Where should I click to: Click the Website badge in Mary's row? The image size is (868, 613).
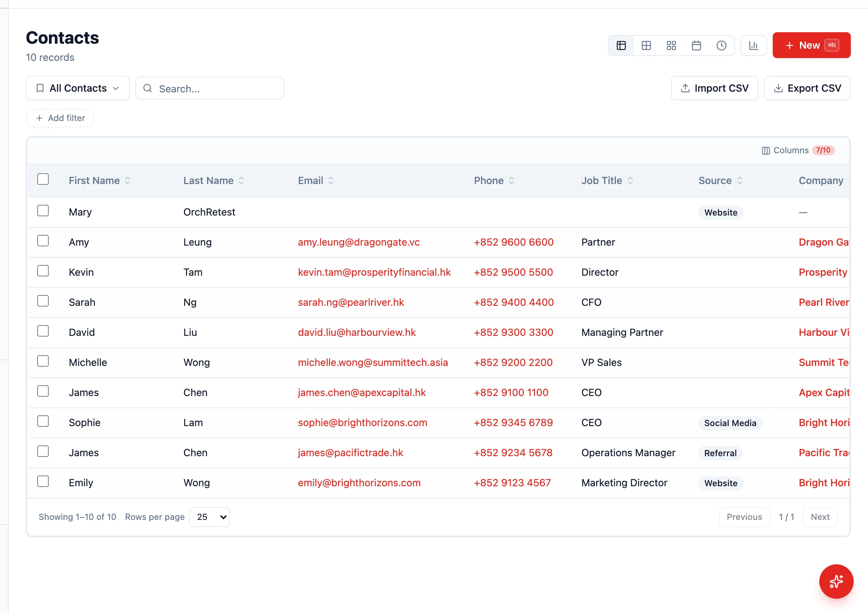click(720, 212)
